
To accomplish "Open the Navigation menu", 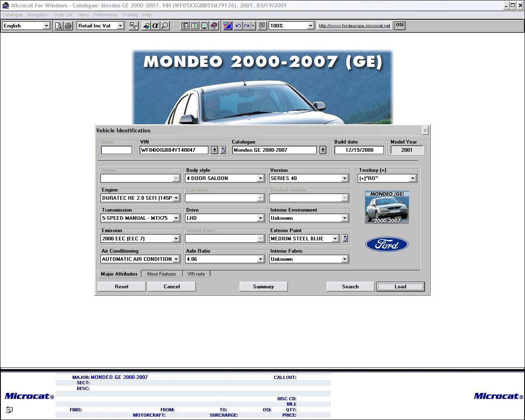I will pos(38,15).
